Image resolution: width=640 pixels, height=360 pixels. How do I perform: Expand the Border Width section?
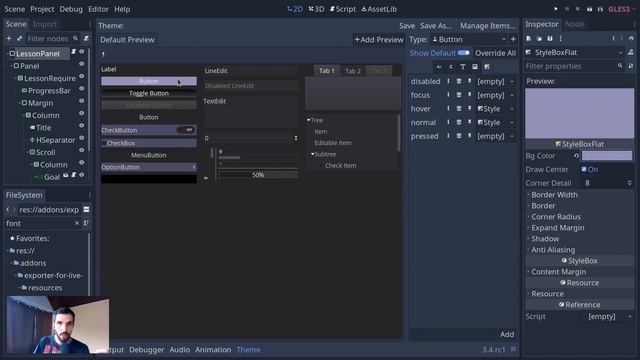click(554, 195)
